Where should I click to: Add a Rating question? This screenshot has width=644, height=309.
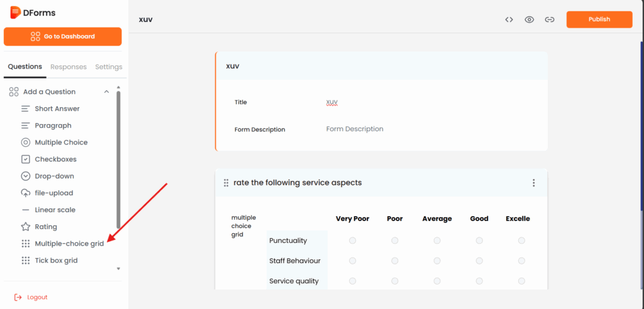(46, 227)
